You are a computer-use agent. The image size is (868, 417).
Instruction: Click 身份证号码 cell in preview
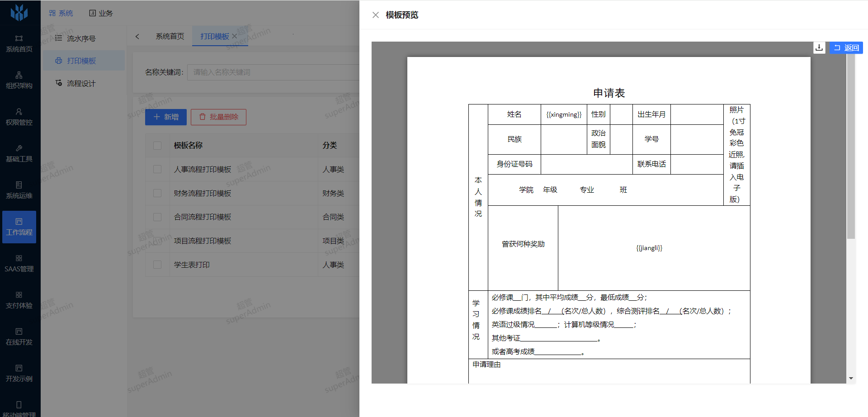514,164
